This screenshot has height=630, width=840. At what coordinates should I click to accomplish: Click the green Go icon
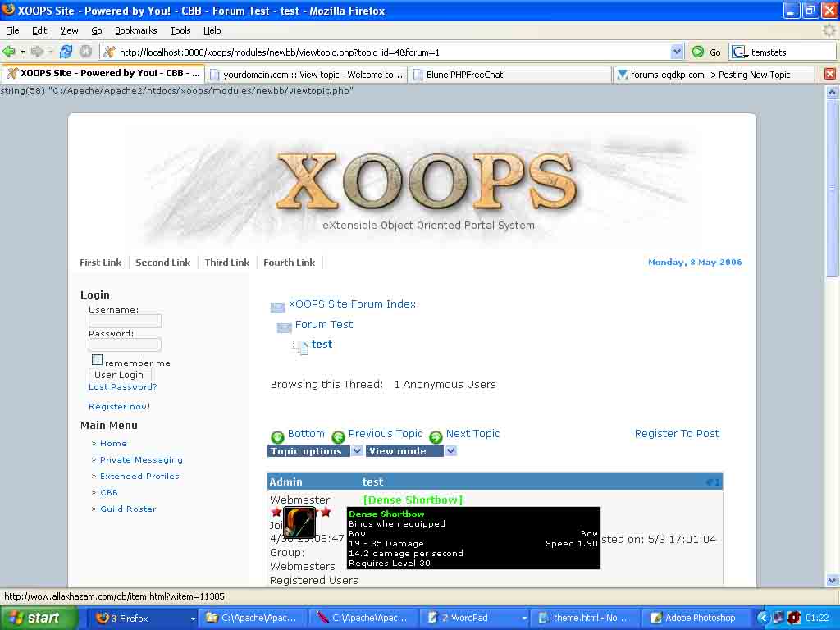tap(697, 52)
